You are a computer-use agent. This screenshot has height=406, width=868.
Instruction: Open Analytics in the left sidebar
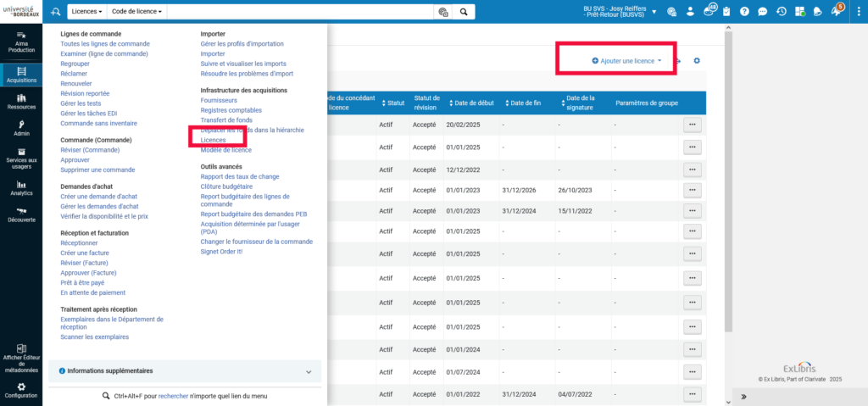(x=21, y=188)
